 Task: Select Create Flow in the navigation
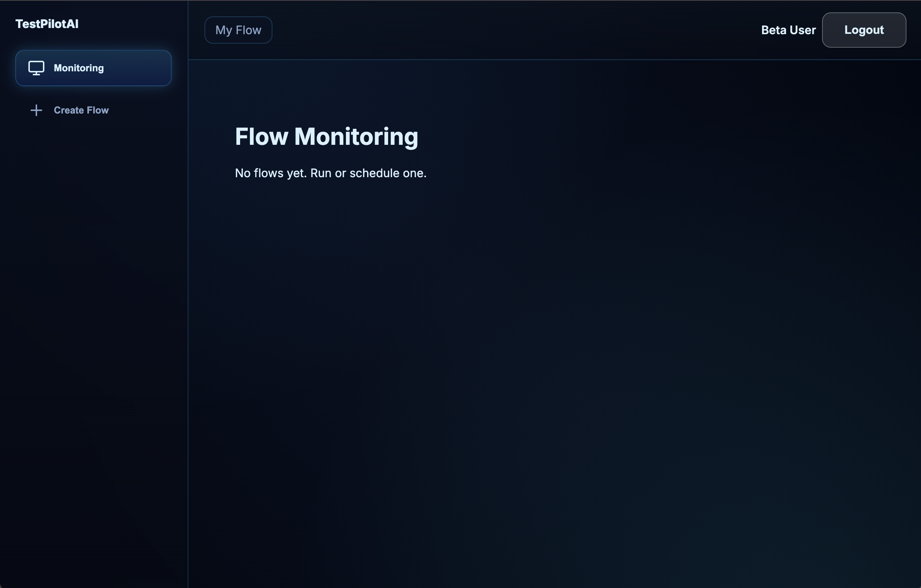[81, 110]
